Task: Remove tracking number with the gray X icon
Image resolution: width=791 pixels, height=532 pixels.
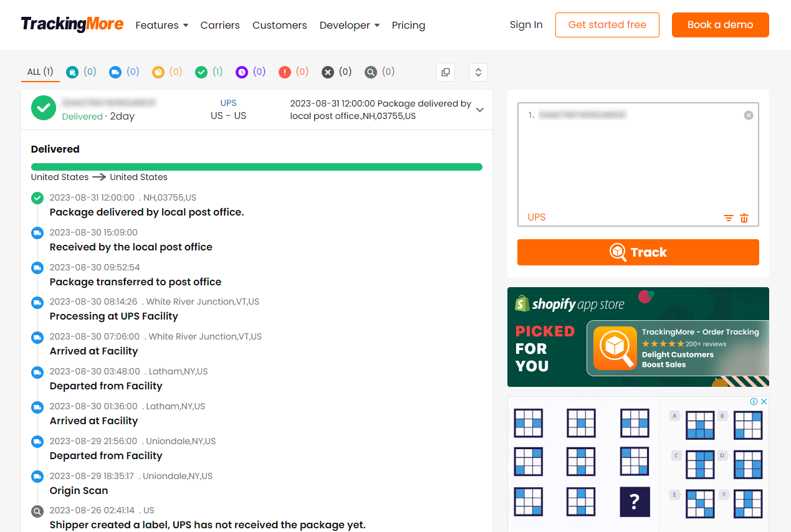Action: pyautogui.click(x=749, y=115)
